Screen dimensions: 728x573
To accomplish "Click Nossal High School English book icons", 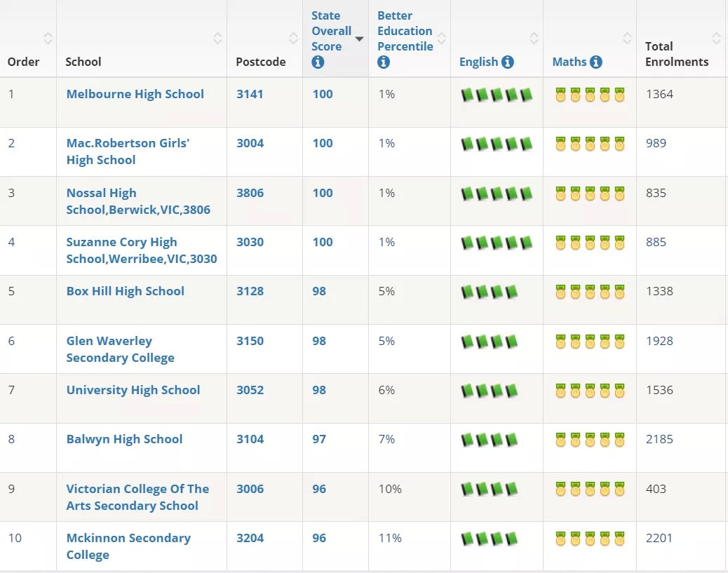I will [497, 194].
